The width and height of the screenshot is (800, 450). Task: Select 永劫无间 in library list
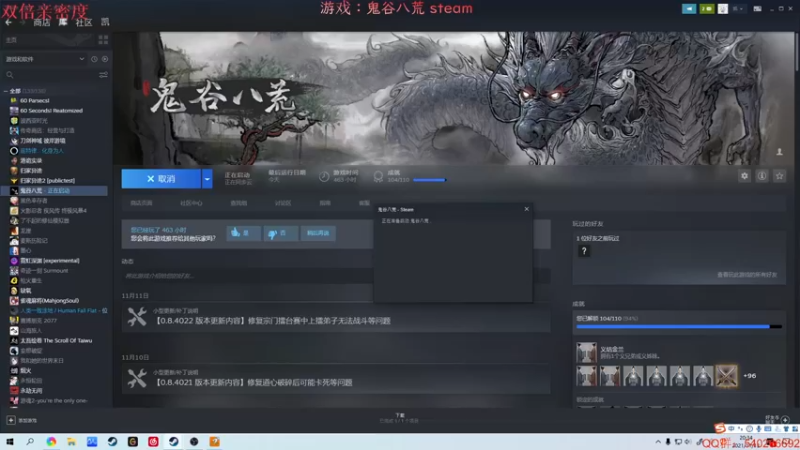click(x=31, y=391)
